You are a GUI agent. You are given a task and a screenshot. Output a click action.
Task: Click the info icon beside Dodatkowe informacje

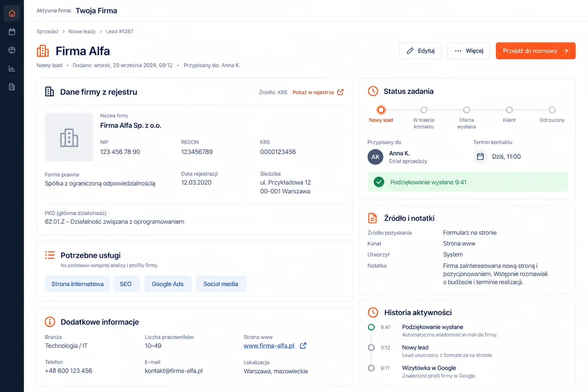[49, 322]
